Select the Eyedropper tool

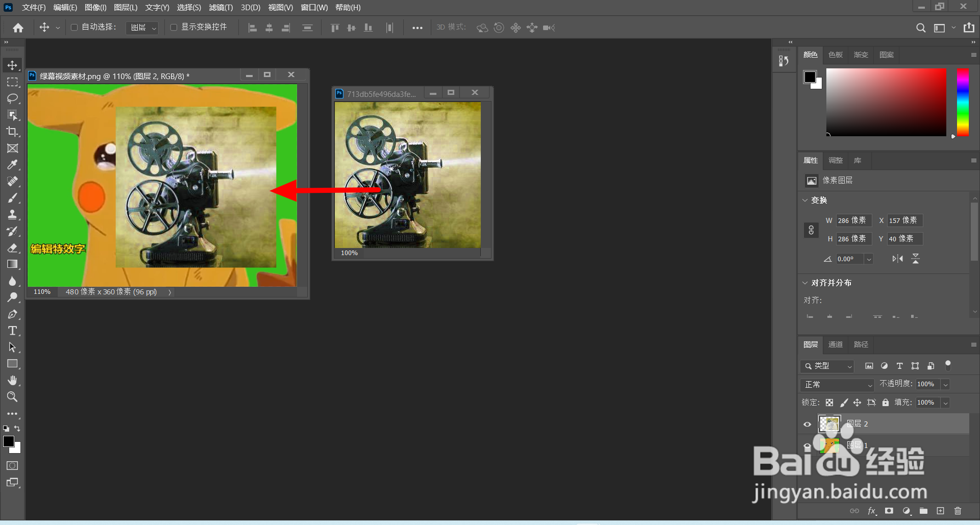[12, 165]
